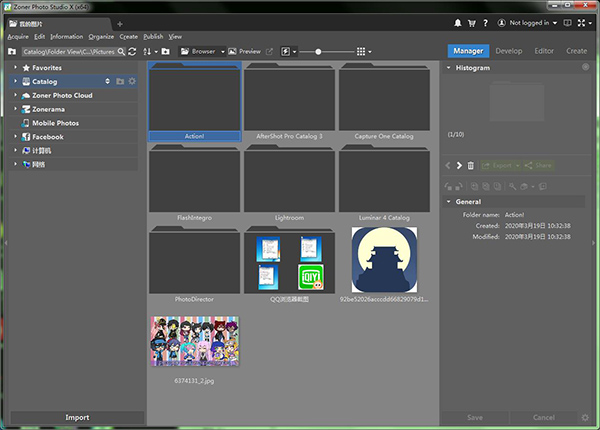Click the notifications bell icon
This screenshot has height=430, width=600.
coord(458,23)
